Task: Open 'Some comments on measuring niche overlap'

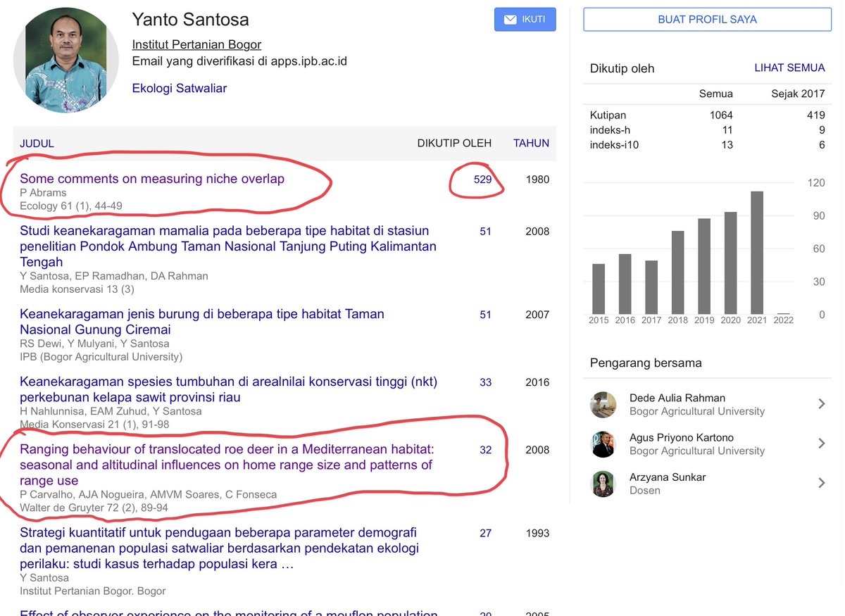Action: (152, 179)
